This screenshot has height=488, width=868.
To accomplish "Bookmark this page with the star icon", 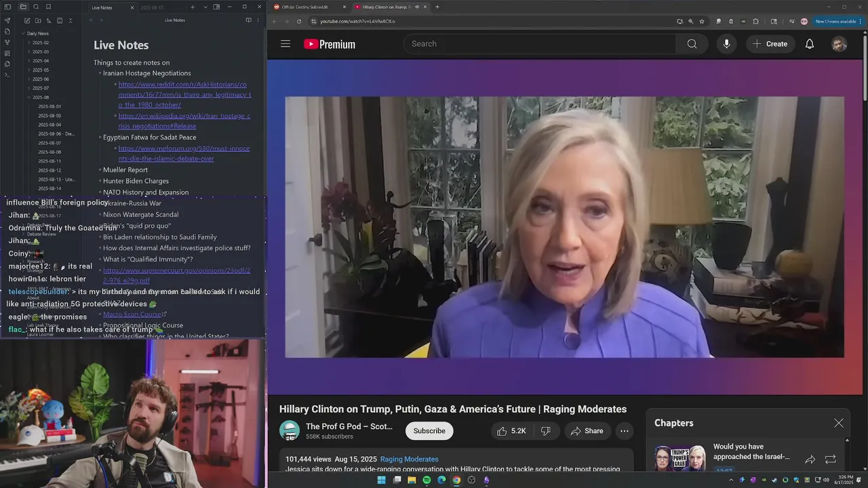I will click(702, 21).
